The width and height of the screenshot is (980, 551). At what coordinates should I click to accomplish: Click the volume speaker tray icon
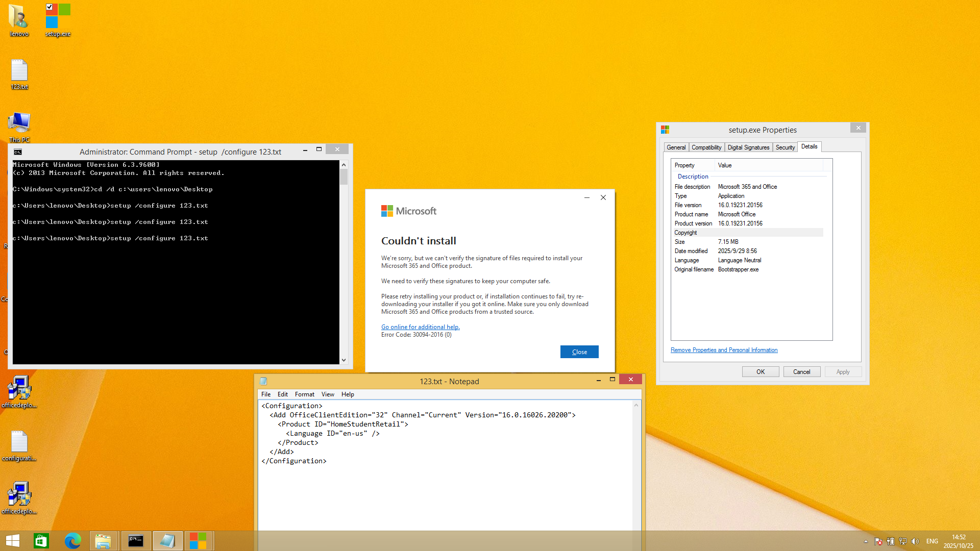click(x=915, y=541)
